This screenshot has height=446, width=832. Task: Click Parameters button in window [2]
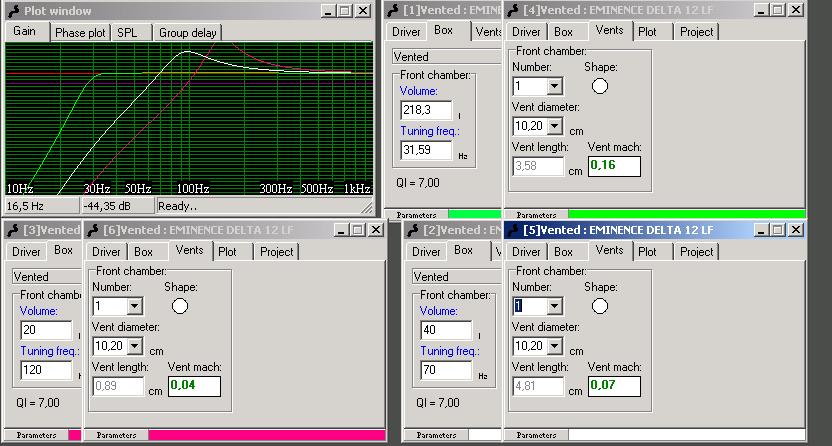pyautogui.click(x=437, y=435)
